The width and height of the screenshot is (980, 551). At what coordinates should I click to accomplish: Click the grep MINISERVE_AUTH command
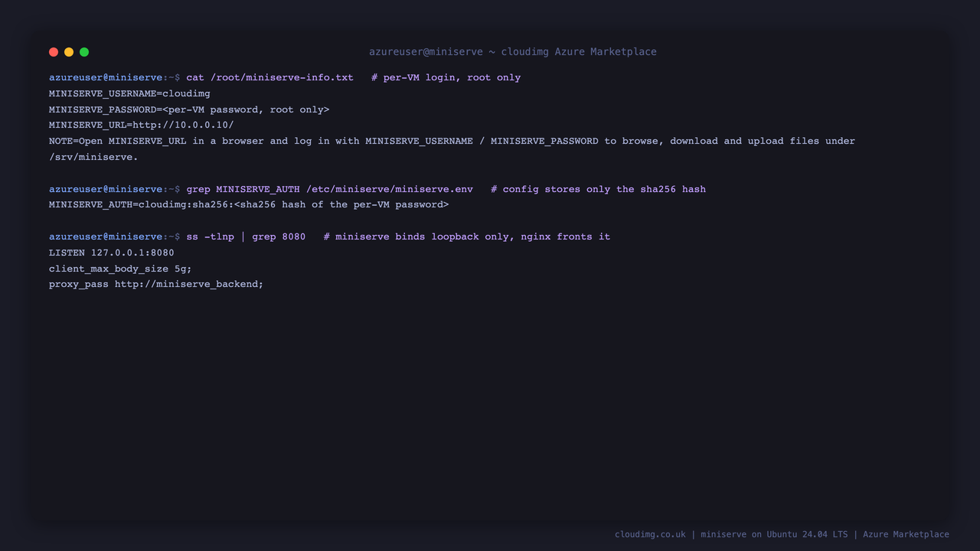(329, 189)
